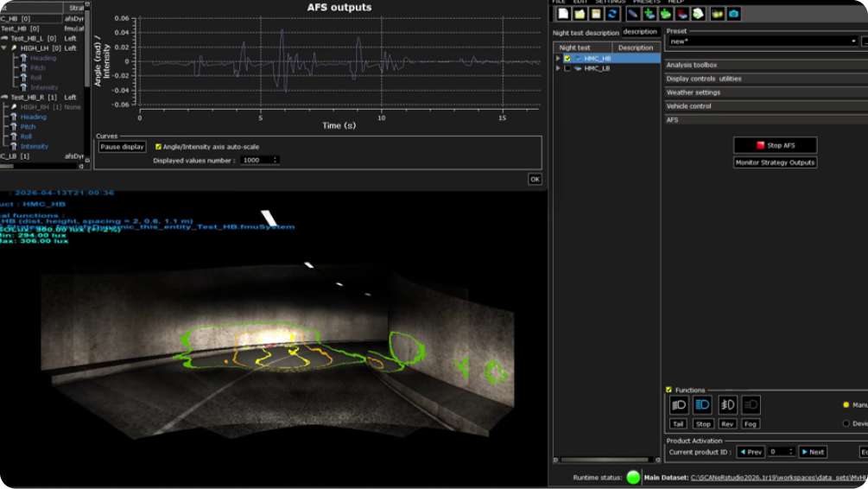Check the HMC_LB night test checkbox

coord(567,68)
